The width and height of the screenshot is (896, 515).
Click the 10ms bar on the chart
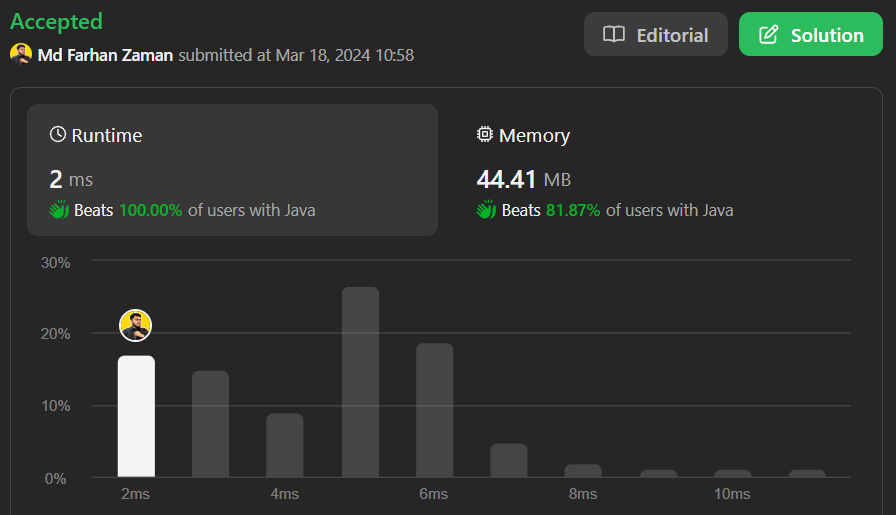point(732,473)
